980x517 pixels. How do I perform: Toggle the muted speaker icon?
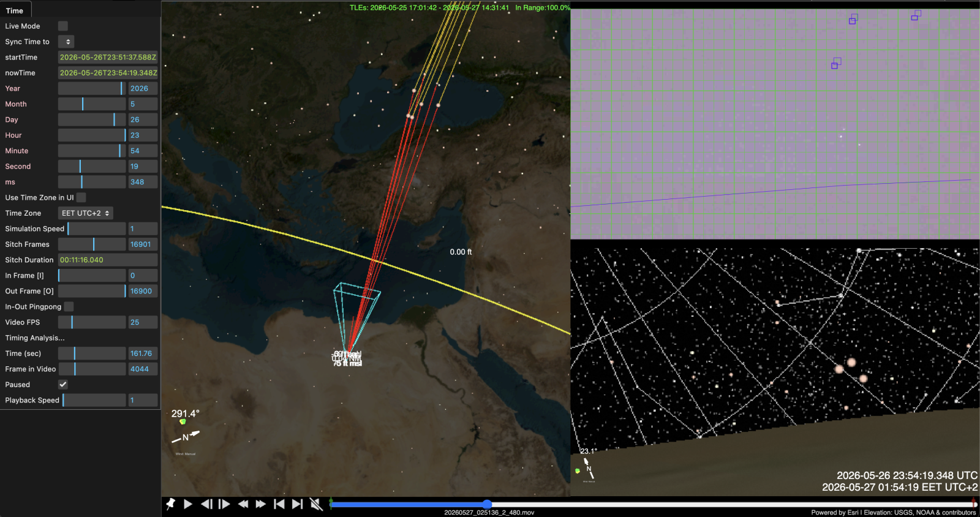pyautogui.click(x=315, y=504)
